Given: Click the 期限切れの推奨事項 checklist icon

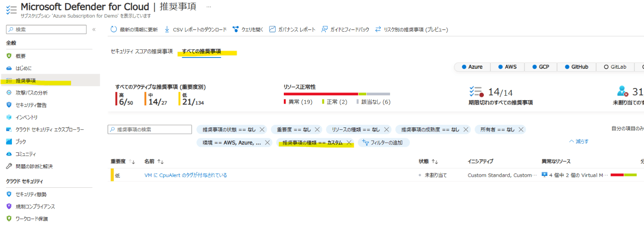Looking at the screenshot, I should click(477, 92).
